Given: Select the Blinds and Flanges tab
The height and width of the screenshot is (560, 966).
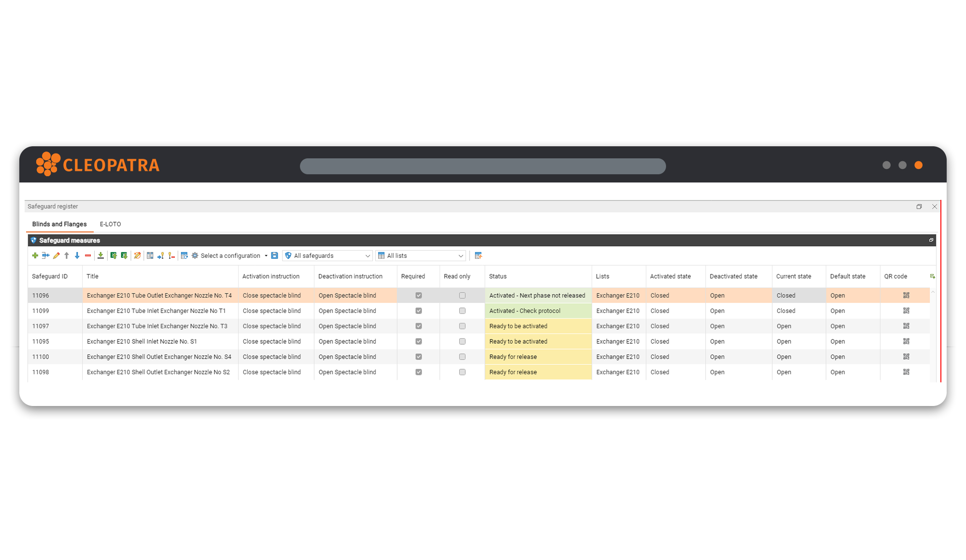Looking at the screenshot, I should [x=59, y=224].
